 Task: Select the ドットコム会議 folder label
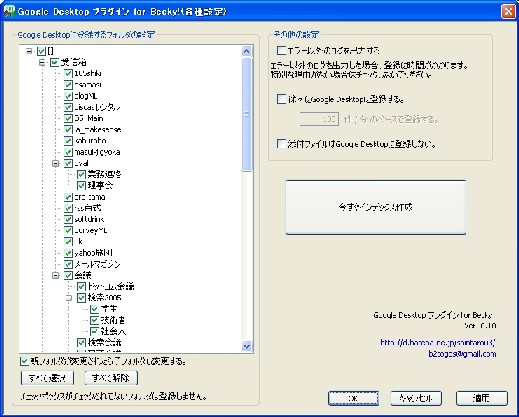pyautogui.click(x=111, y=286)
